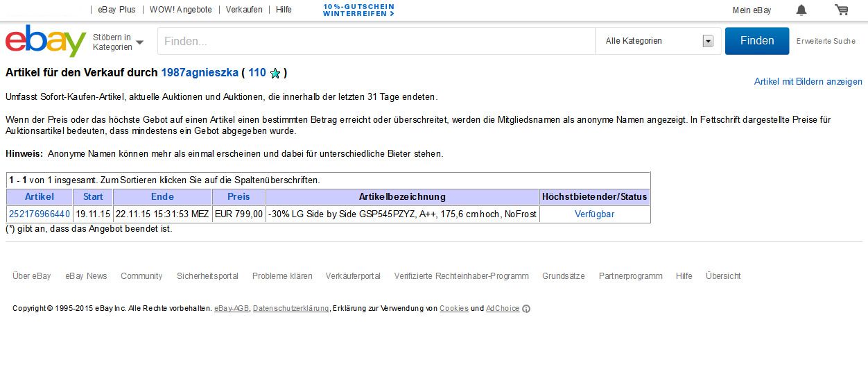This screenshot has width=868, height=374.
Task: Click the start date 19.11.15 cell
Action: (93, 214)
